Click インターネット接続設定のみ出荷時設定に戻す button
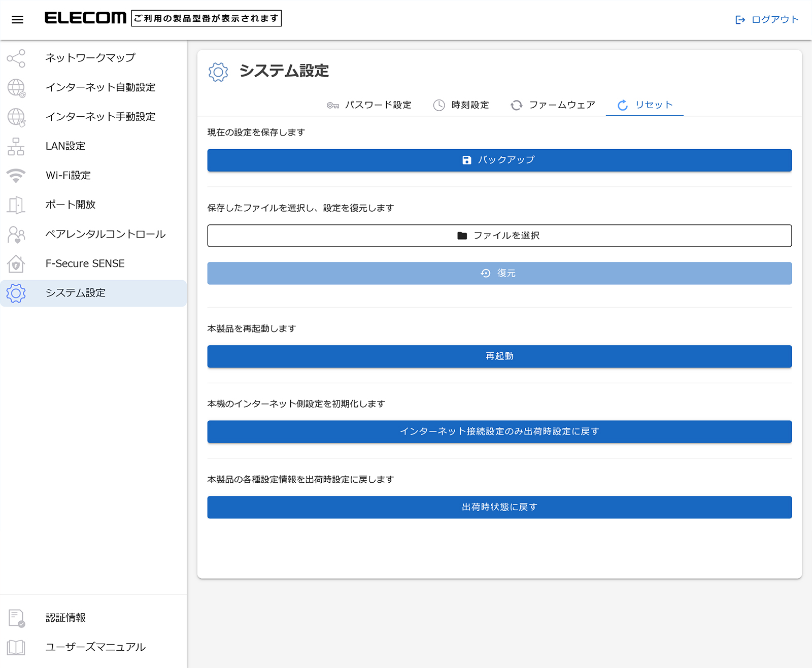 coord(499,431)
